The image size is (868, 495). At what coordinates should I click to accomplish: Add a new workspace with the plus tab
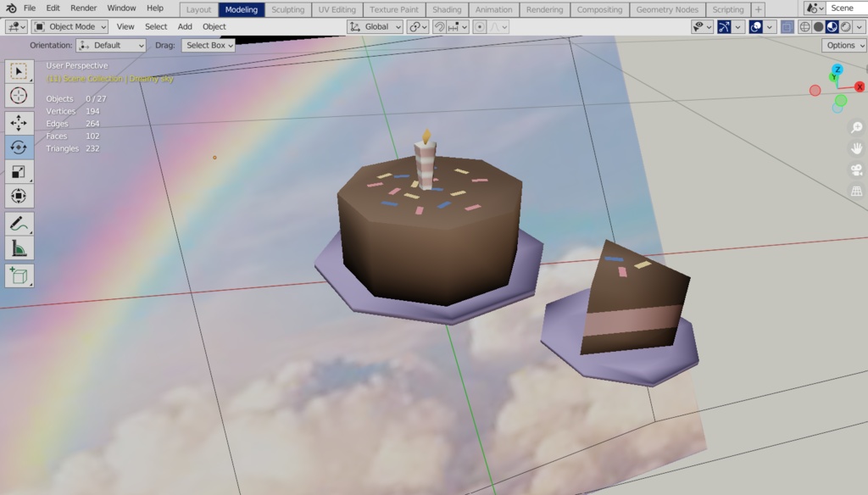coord(759,9)
